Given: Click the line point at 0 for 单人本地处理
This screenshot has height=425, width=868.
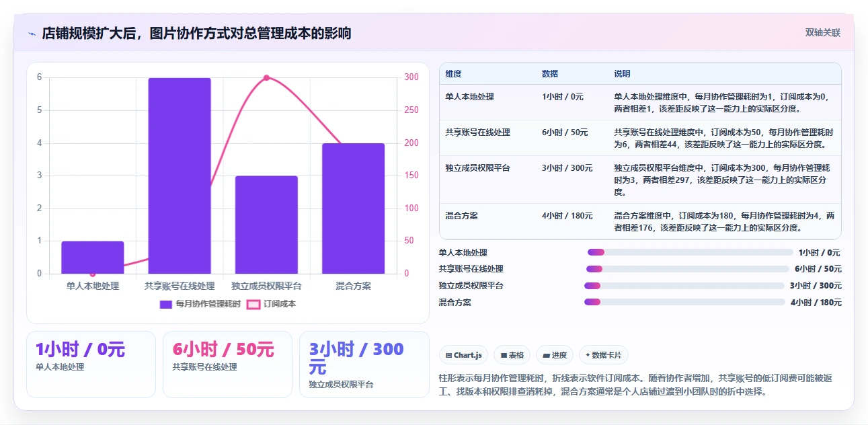Looking at the screenshot, I should coord(93,273).
